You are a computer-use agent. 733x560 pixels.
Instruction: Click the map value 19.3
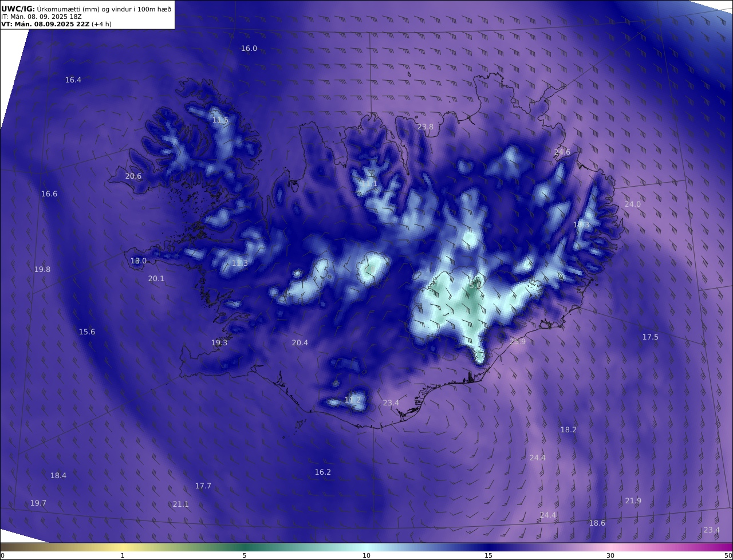pos(219,343)
